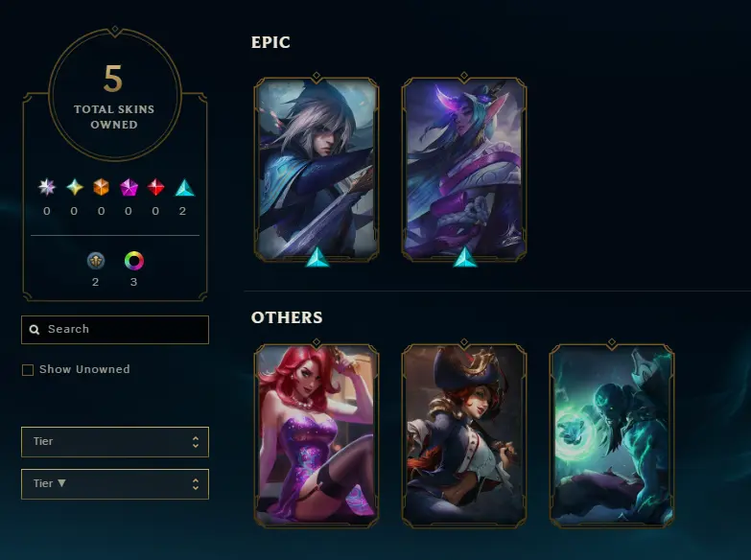This screenshot has height=560, width=751.
Task: Click the blue legacy skins emblem icon
Action: (96, 261)
